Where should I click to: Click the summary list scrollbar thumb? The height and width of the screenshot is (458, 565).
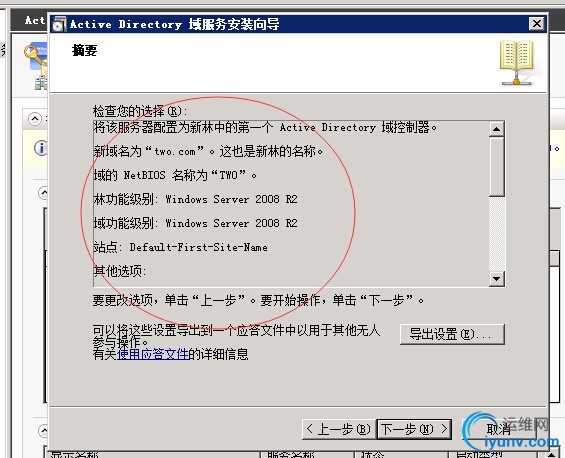497,166
